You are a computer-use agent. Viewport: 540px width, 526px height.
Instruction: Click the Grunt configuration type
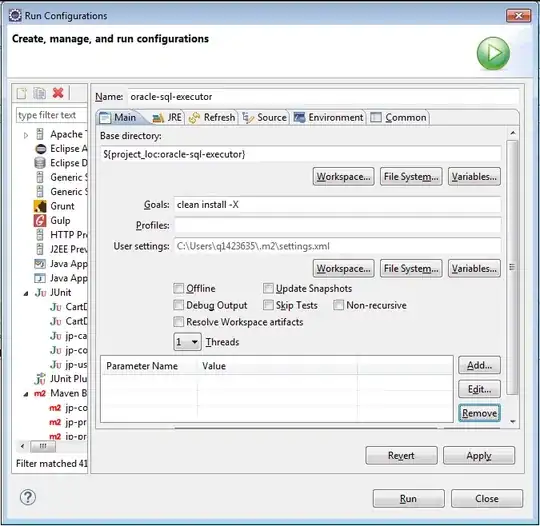click(54, 206)
